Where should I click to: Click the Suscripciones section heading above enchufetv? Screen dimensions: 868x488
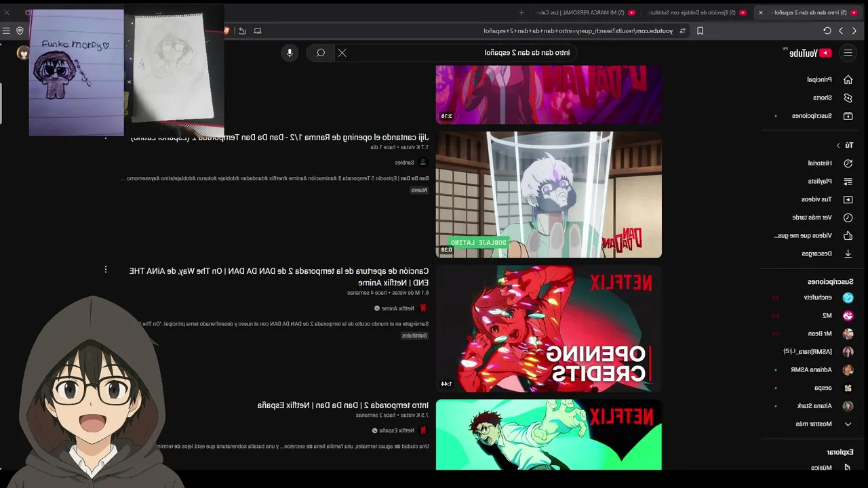[x=831, y=281]
